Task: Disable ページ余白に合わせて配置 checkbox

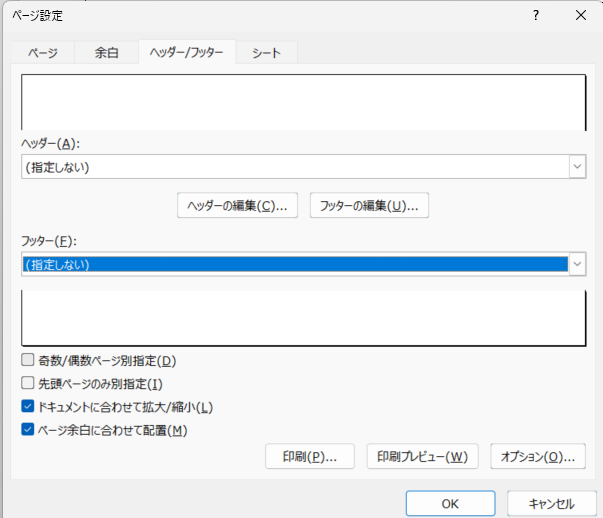Action: tap(28, 430)
